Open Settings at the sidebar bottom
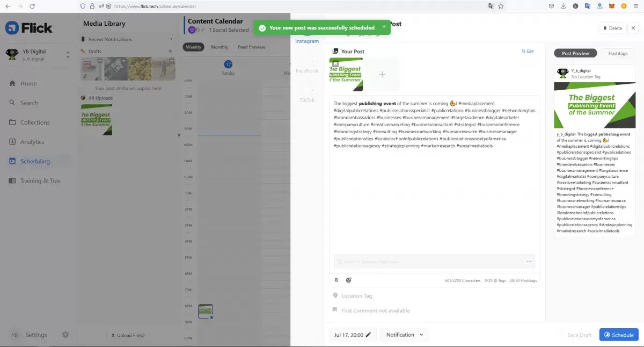 [x=36, y=335]
